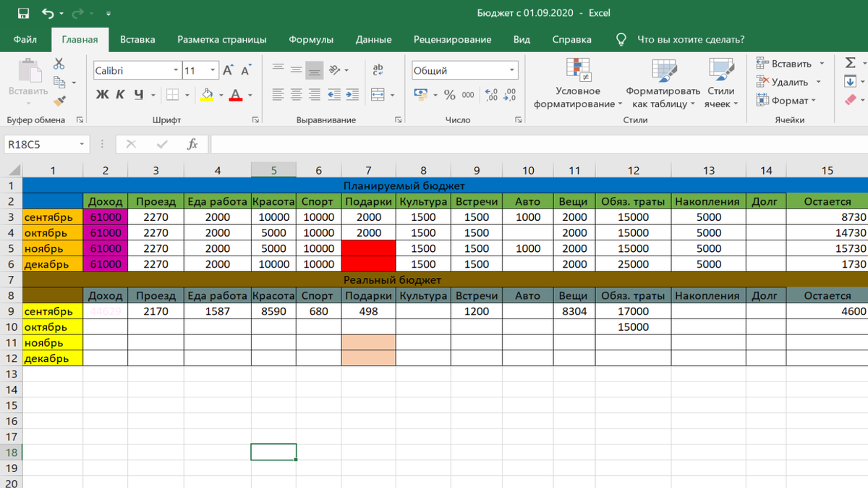
Task: Click the Borders icon
Action: pos(172,95)
